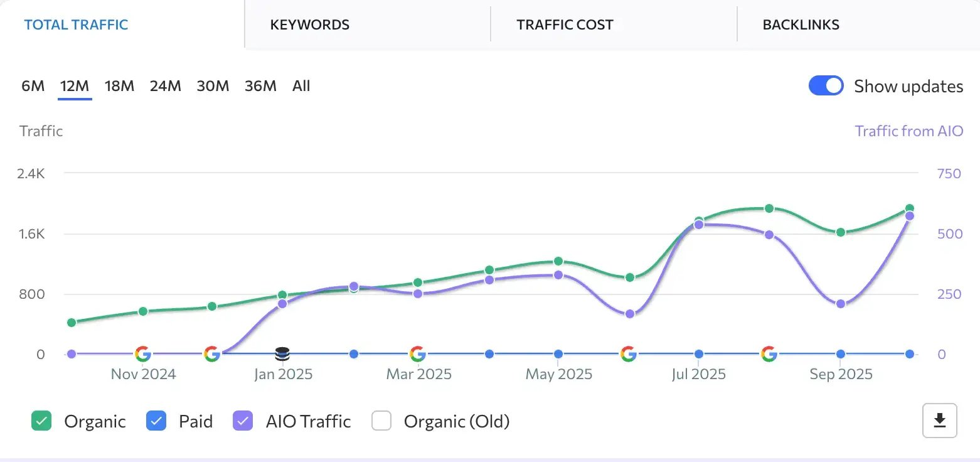Click the Google update icon at Mar 2025
Screen dimensions: 980x462
418,354
